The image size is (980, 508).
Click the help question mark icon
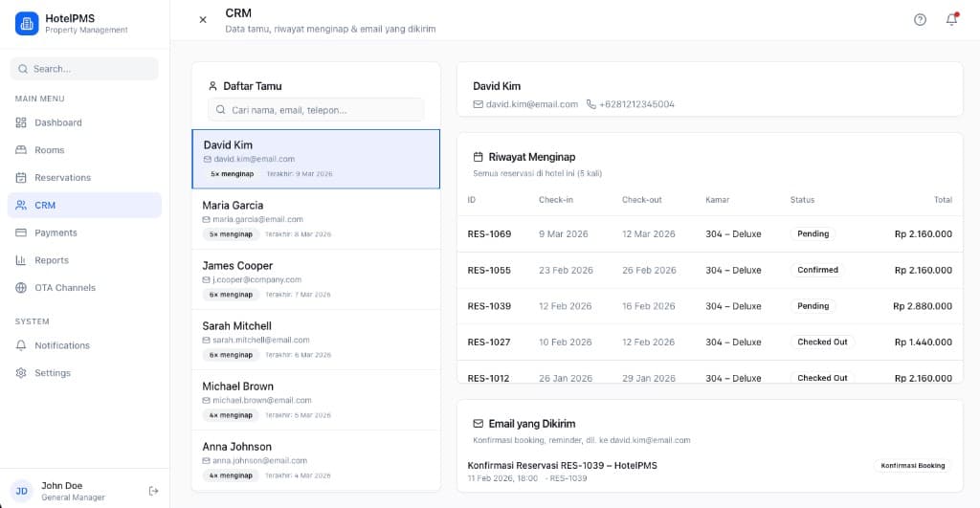click(x=920, y=19)
